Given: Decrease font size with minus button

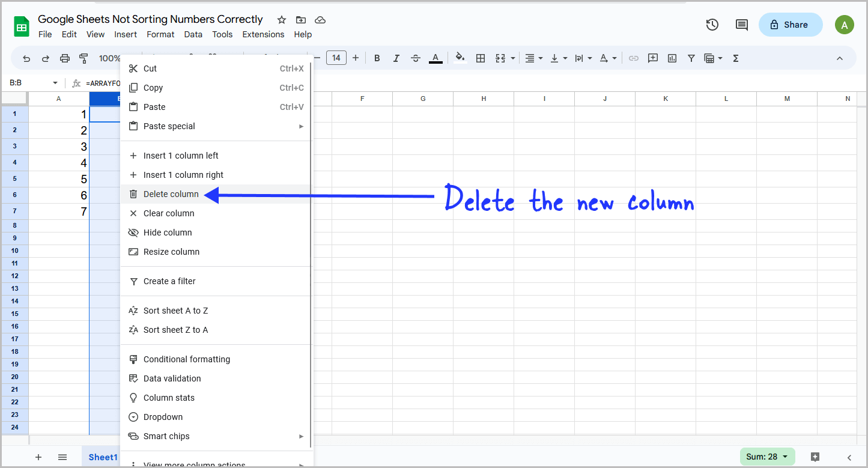Looking at the screenshot, I should [317, 58].
